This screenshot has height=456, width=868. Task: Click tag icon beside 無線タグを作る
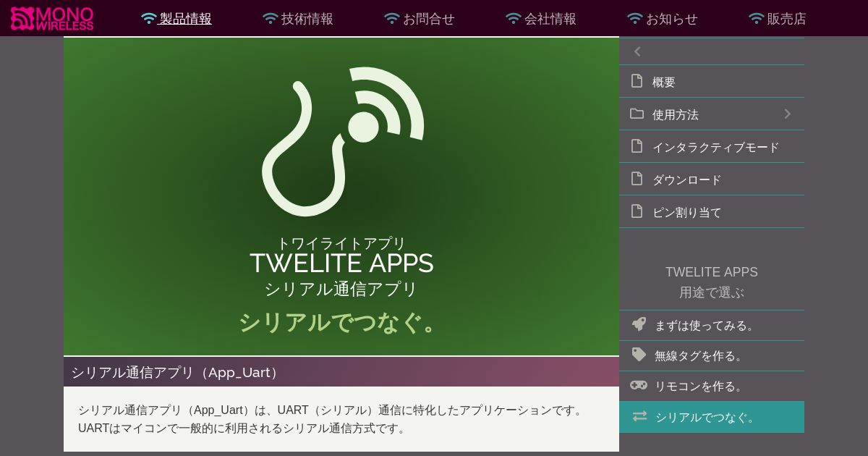click(639, 355)
